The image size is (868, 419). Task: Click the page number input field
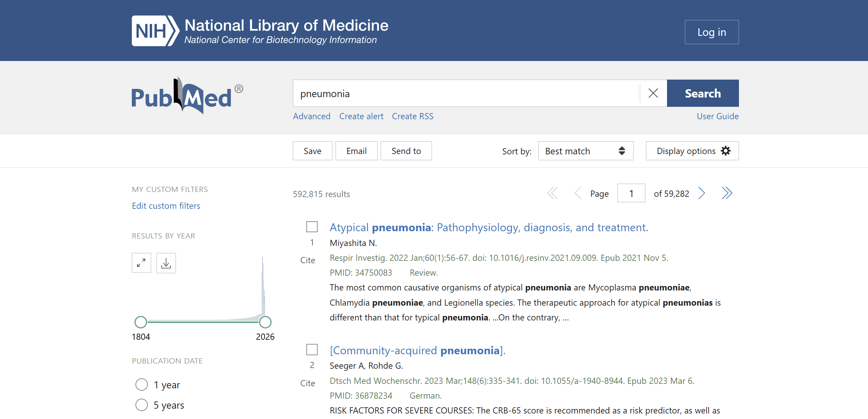[631, 193]
